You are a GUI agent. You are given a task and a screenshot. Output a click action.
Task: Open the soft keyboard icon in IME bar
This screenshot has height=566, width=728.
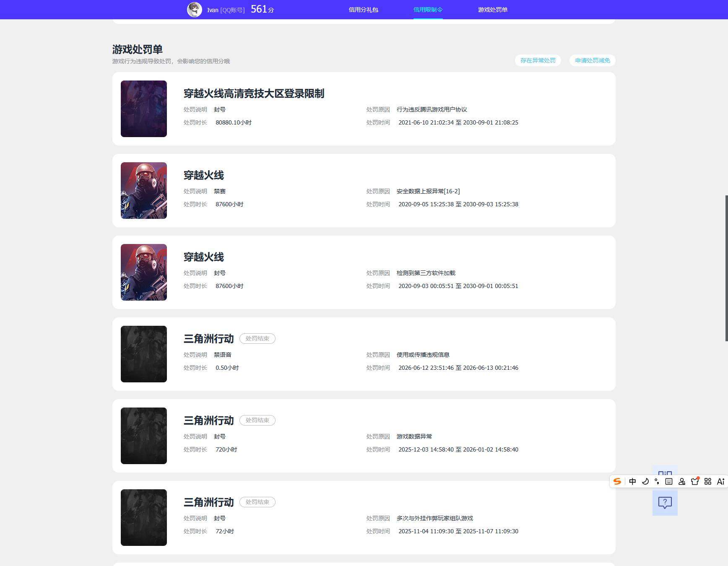(x=669, y=481)
